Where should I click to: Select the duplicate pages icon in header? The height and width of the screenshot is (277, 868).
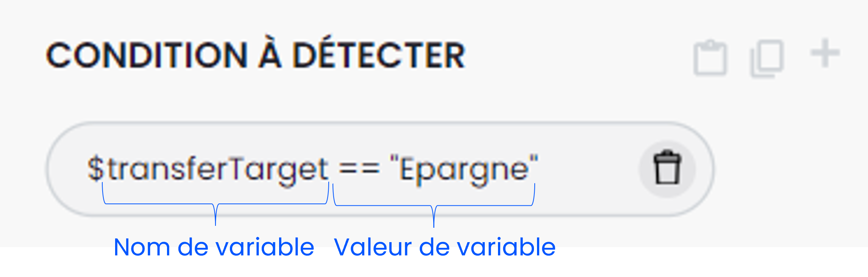click(x=767, y=58)
